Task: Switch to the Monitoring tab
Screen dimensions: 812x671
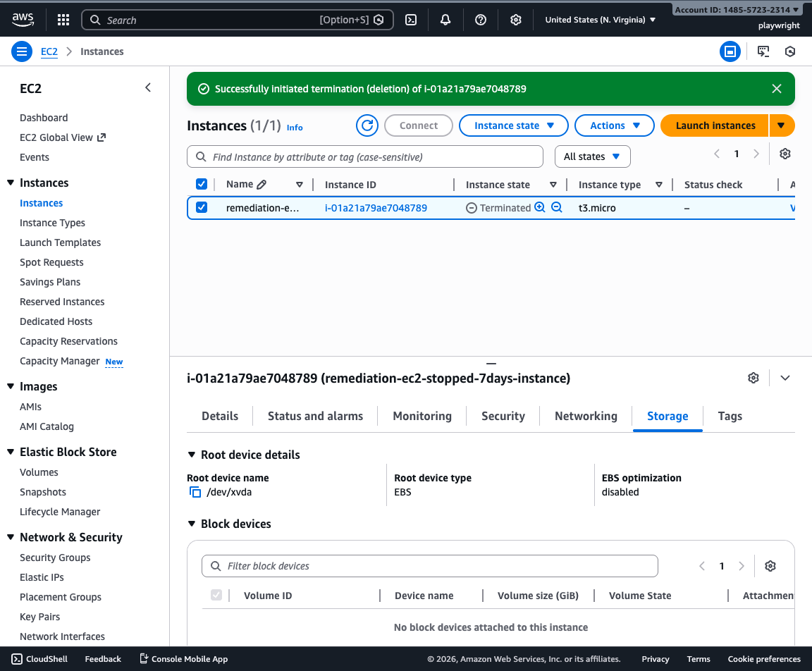Action: pos(422,416)
